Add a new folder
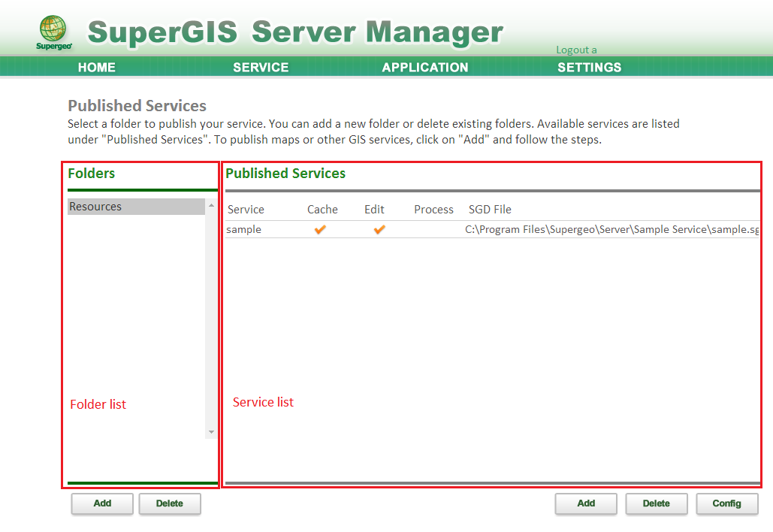This screenshot has height=532, width=773. [x=102, y=503]
